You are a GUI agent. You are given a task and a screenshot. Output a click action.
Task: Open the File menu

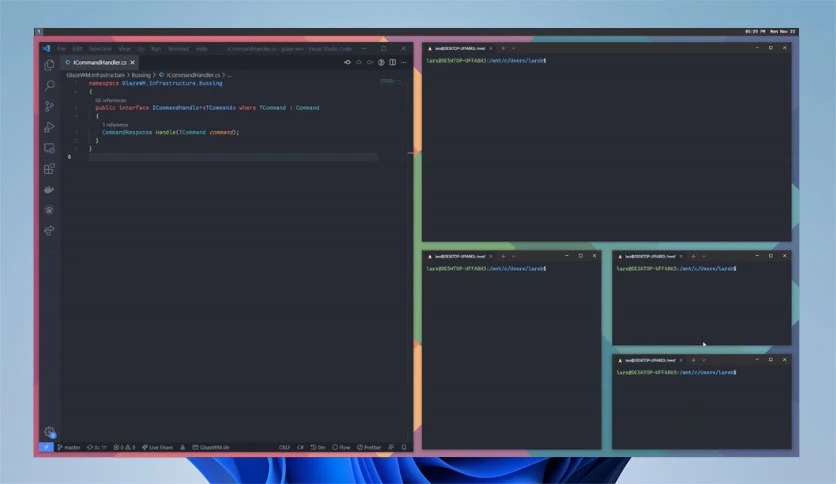tap(61, 49)
